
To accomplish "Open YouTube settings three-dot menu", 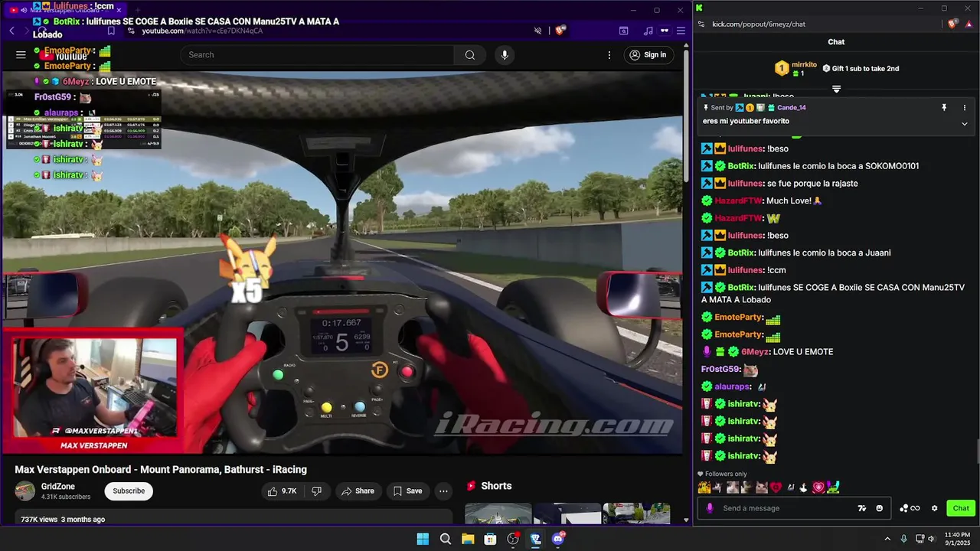I will point(609,55).
